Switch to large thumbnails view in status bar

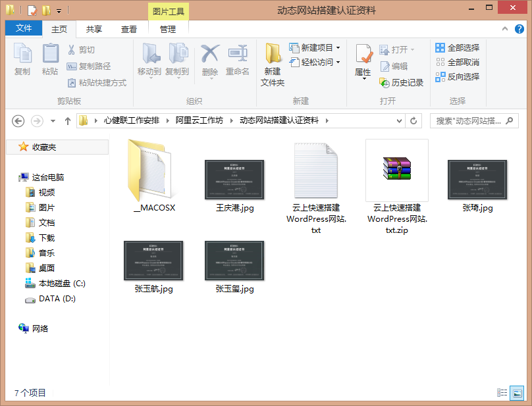tap(518, 393)
